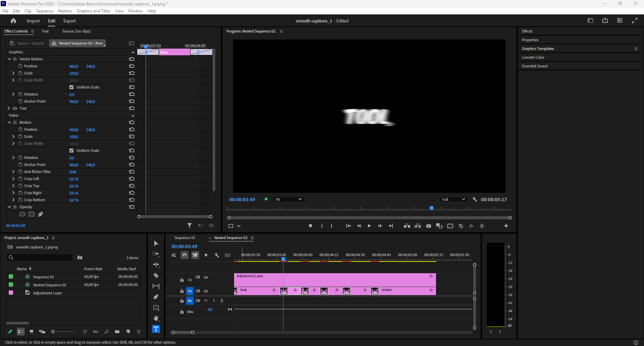The width and height of the screenshot is (644, 346).
Task: Select the Type tool
Action: (x=156, y=329)
